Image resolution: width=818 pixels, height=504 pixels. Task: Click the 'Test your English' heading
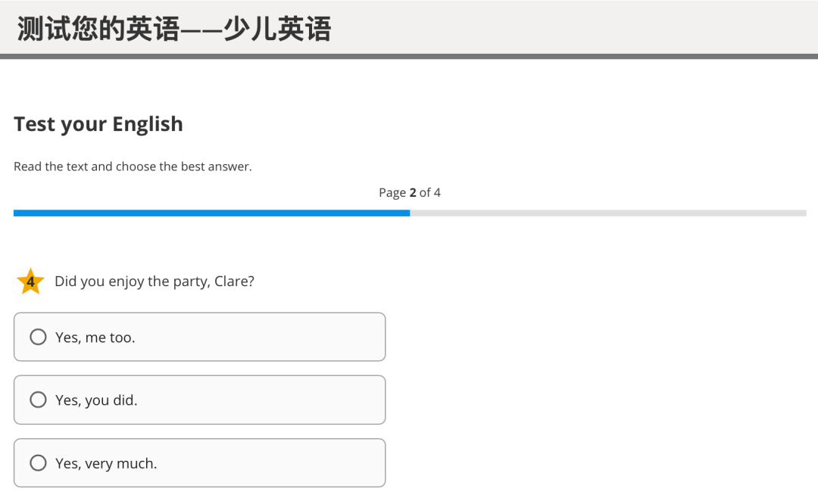point(98,123)
